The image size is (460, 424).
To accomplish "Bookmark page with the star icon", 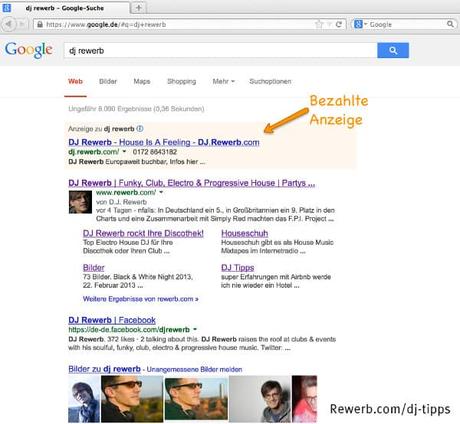I will click(x=319, y=24).
